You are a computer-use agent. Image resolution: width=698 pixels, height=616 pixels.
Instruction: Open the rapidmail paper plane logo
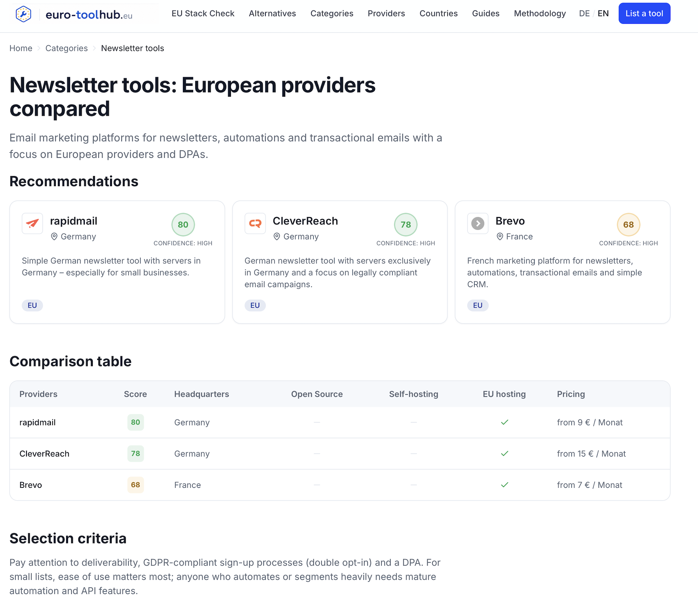tap(32, 223)
